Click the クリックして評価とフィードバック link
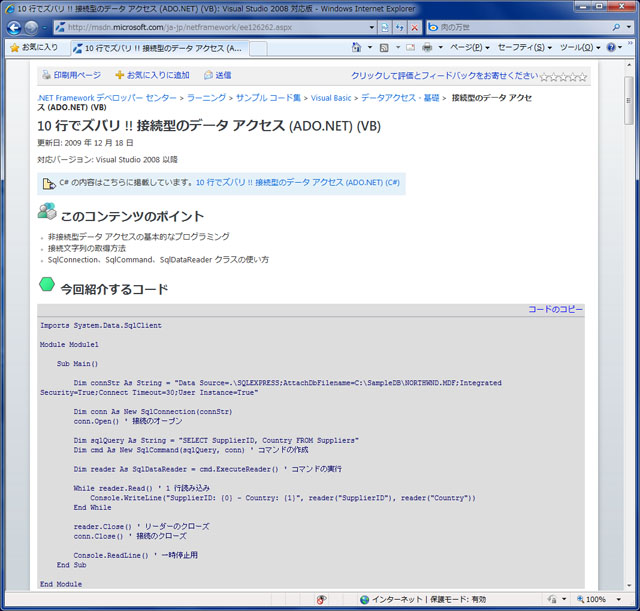The width and height of the screenshot is (640, 611). pos(444,76)
